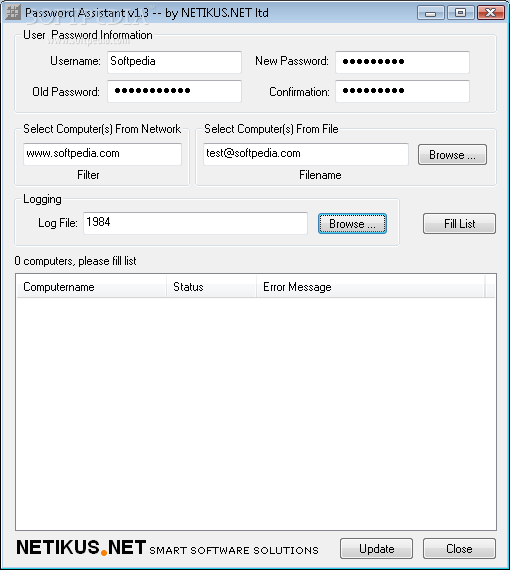
Task: Click the 'Old Password:' label
Action: 66,92
